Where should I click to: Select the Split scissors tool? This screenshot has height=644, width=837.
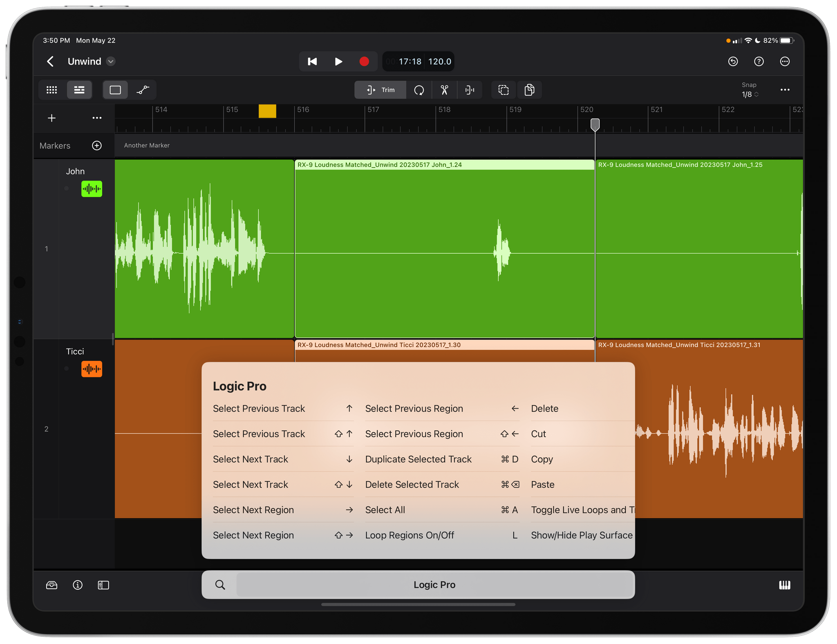(x=444, y=90)
